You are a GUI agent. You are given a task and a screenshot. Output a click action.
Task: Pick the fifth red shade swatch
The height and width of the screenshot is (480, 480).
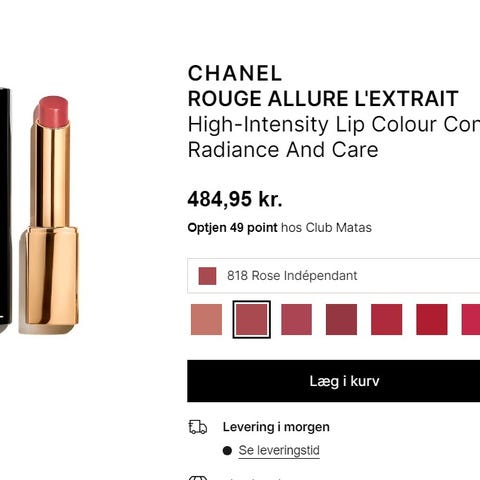pyautogui.click(x=387, y=319)
